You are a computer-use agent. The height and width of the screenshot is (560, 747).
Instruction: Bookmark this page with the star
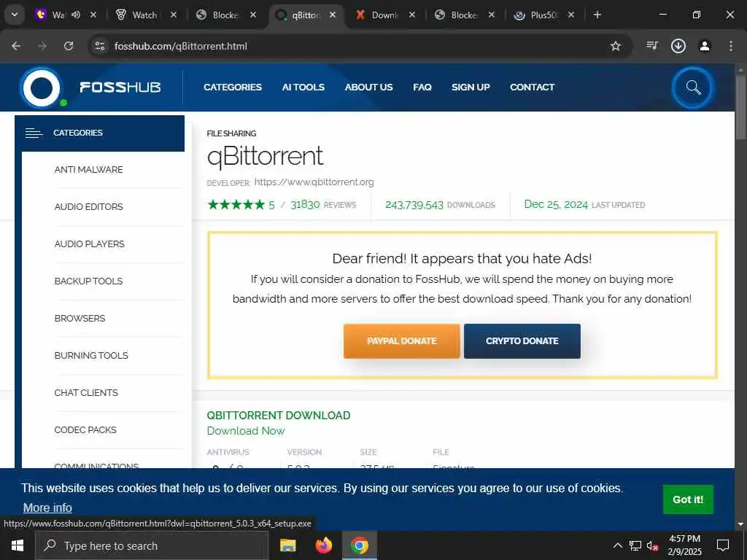[616, 46]
